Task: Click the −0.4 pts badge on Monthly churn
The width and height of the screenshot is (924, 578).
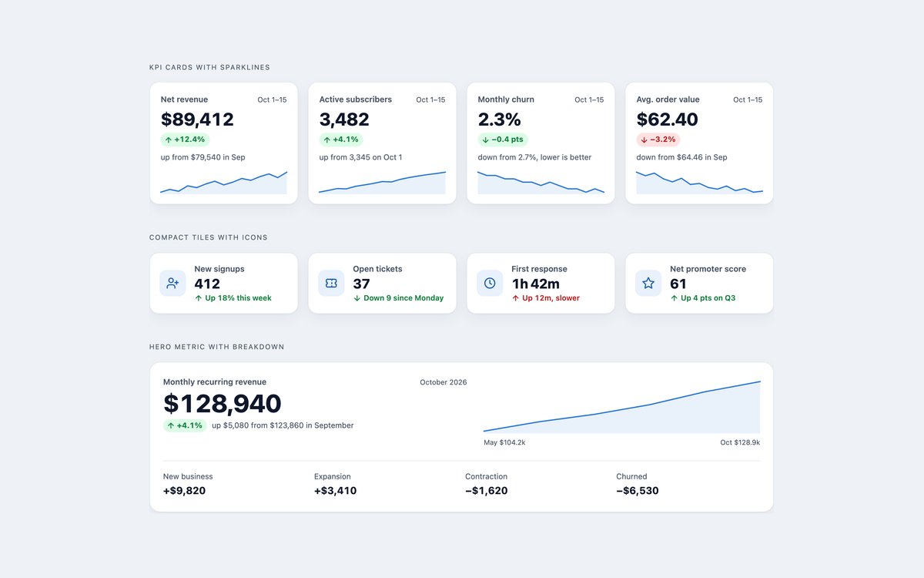Action: 504,139
